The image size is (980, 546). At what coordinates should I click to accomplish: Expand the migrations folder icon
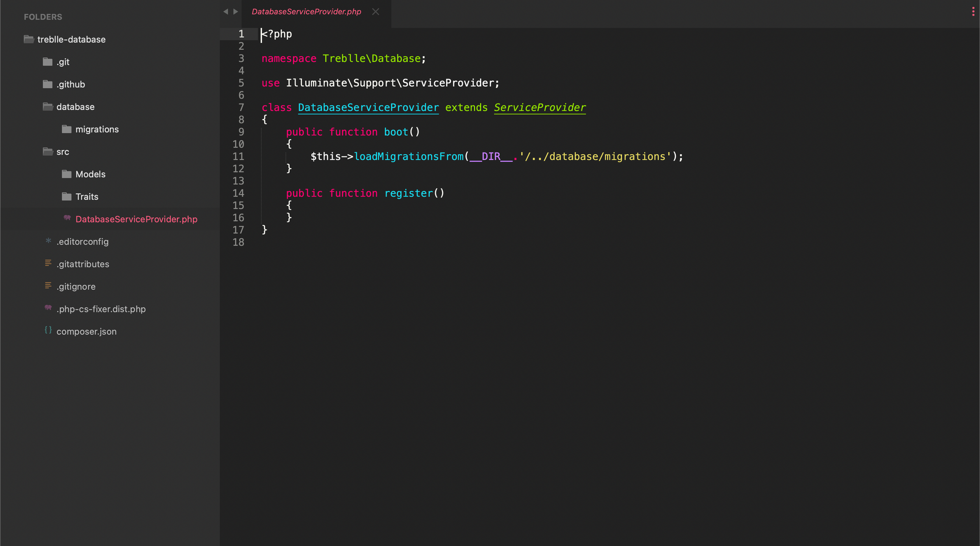67,129
